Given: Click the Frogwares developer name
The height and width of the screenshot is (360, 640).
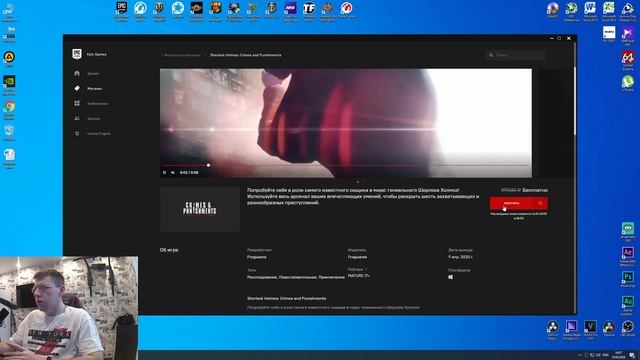Looking at the screenshot, I should click(x=257, y=257).
